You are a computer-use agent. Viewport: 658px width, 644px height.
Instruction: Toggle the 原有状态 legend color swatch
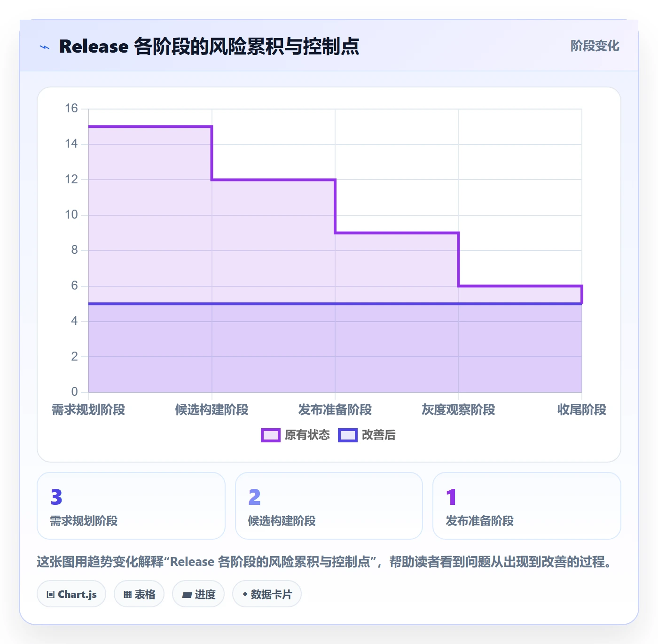[x=271, y=435]
